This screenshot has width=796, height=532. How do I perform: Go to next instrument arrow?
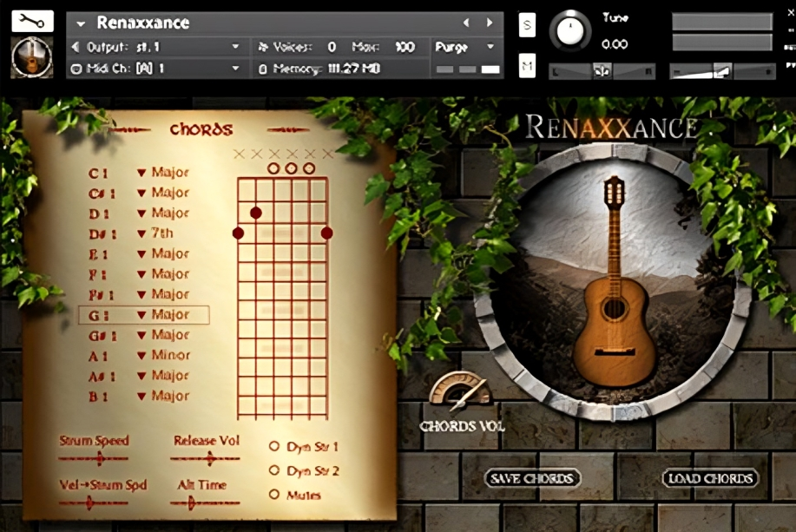[489, 23]
